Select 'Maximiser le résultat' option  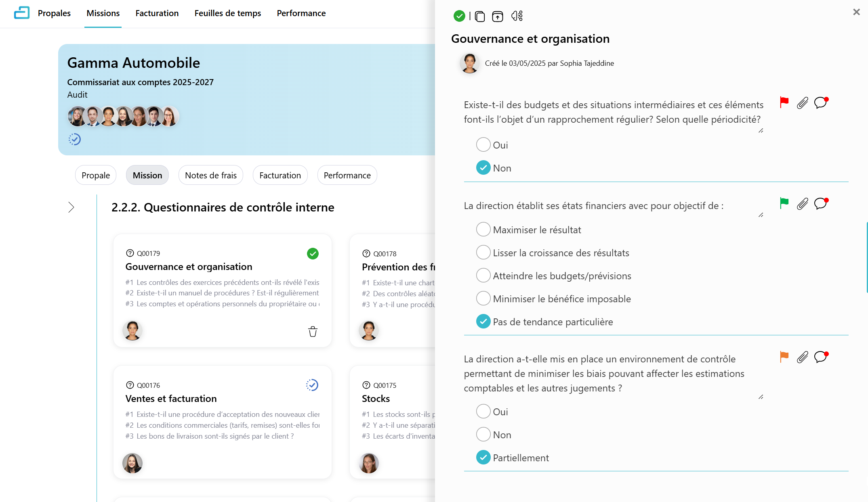point(483,230)
